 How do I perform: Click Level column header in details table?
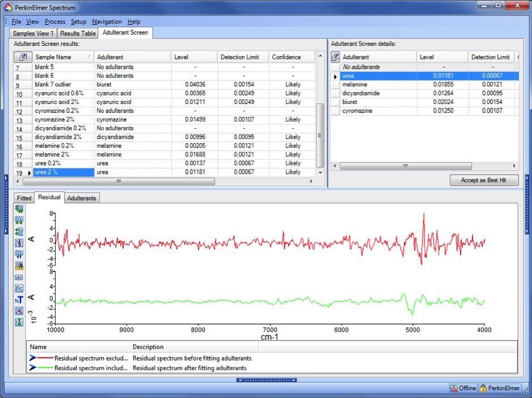[x=442, y=57]
